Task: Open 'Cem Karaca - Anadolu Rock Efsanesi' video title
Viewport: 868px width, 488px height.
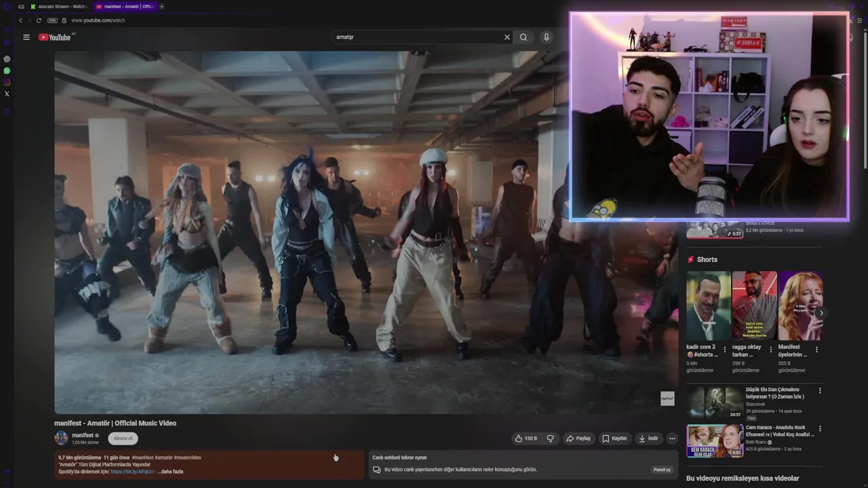Action: click(x=780, y=431)
